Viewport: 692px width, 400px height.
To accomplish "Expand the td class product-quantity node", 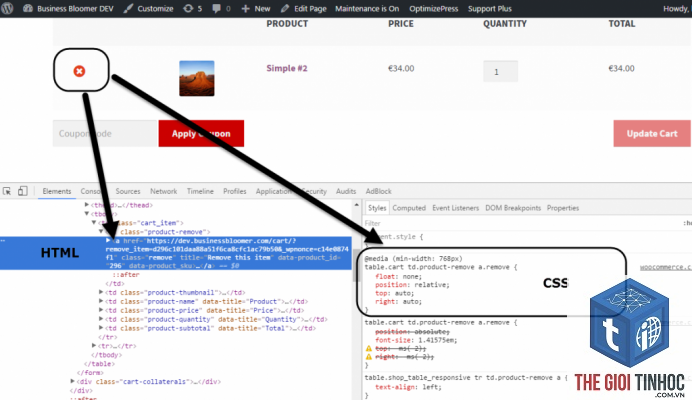I will coord(101,319).
